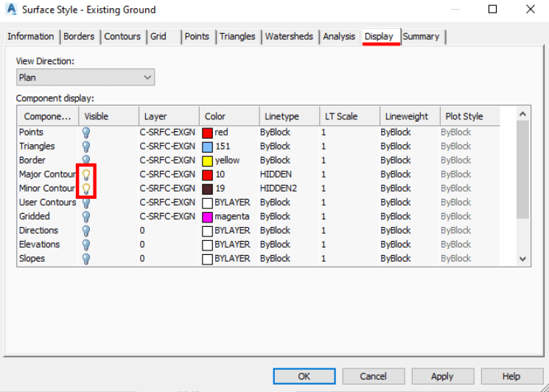Viewport: 549px width, 392px height.
Task: Change Major Contour color swatch 10
Action: pos(207,175)
